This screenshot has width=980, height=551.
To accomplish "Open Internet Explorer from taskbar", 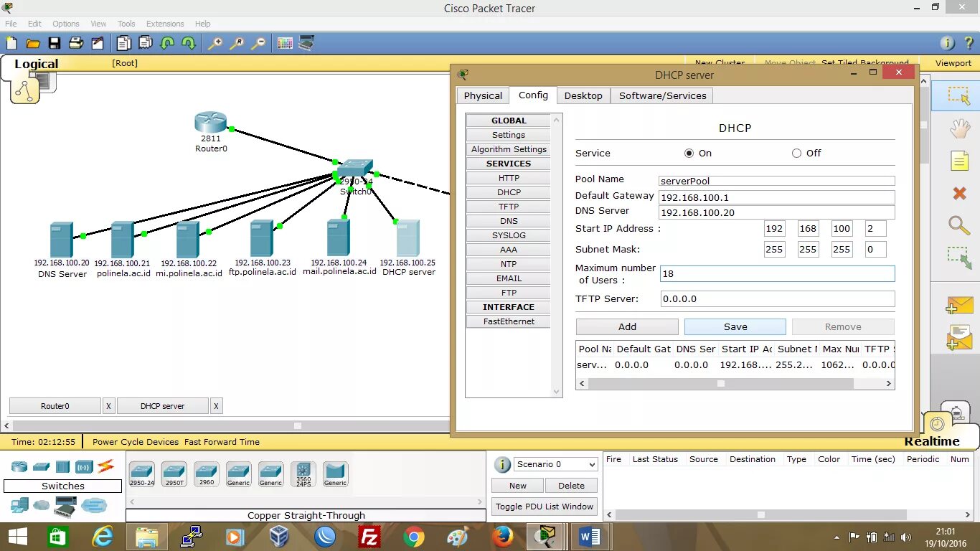I will (x=103, y=536).
